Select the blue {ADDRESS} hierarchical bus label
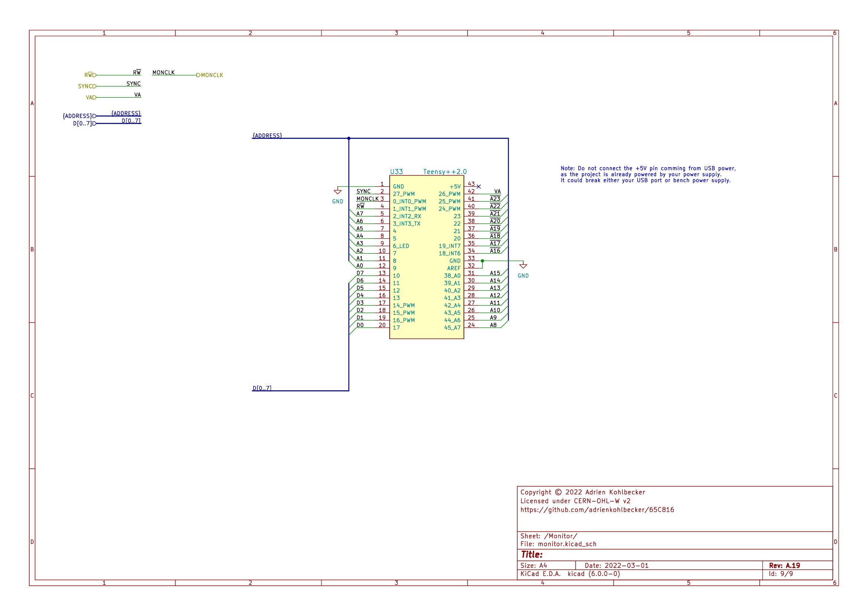 coord(79,116)
